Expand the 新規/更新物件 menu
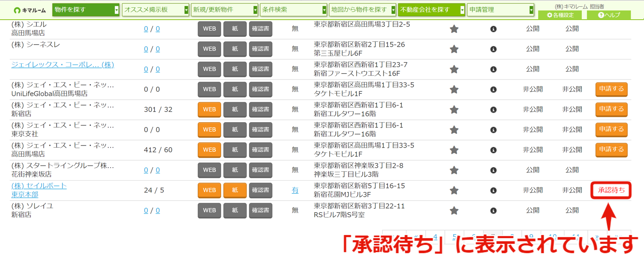 click(225, 10)
